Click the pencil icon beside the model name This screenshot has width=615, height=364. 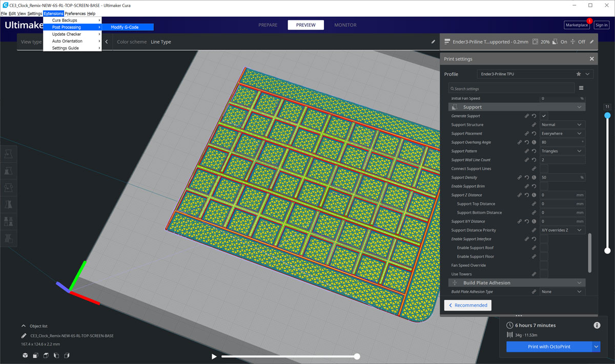click(x=24, y=336)
